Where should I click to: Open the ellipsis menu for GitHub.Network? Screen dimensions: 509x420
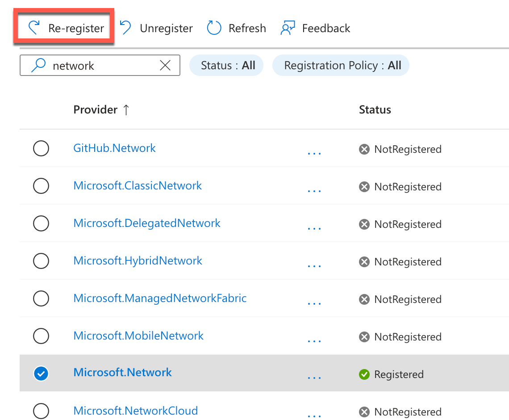click(314, 153)
